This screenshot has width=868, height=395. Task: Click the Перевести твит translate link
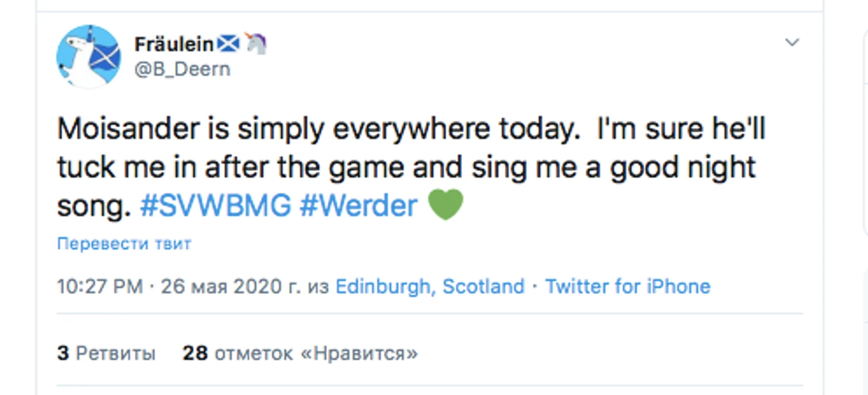pyautogui.click(x=124, y=244)
